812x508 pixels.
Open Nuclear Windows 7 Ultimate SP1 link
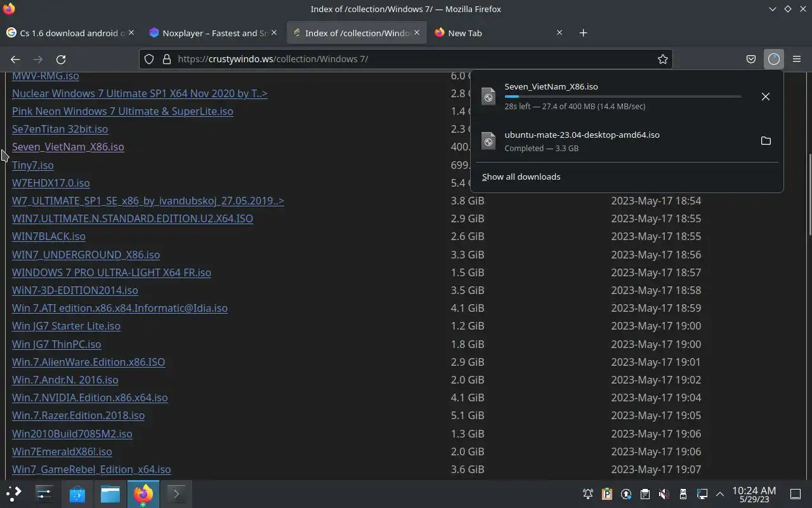[140, 93]
